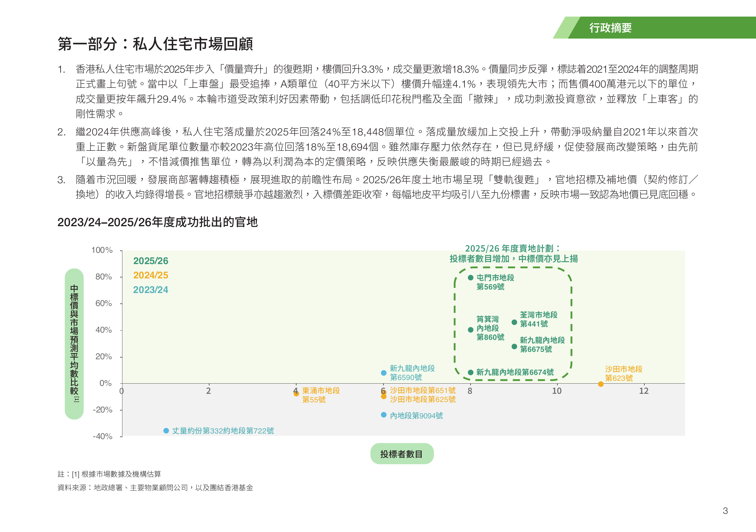Click the 新九龍內地段第6590號 blue dot
This screenshot has height=532, width=756.
(384, 373)
